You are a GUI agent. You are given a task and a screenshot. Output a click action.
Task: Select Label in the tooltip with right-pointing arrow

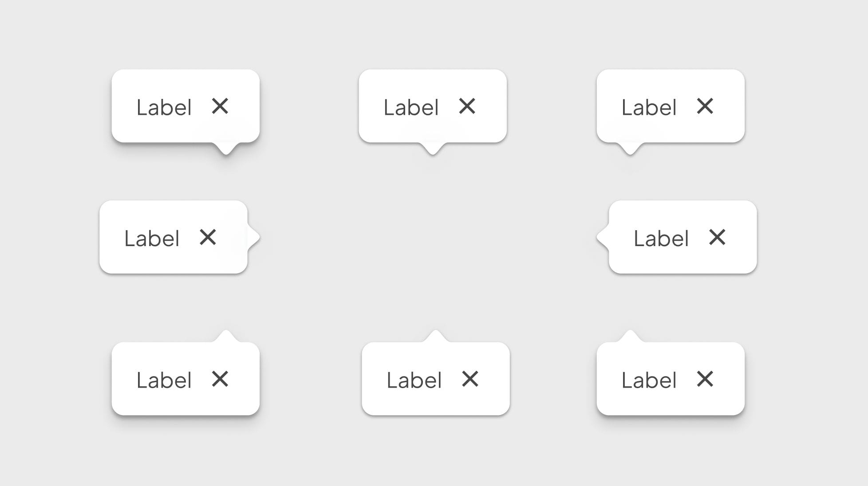pos(152,239)
